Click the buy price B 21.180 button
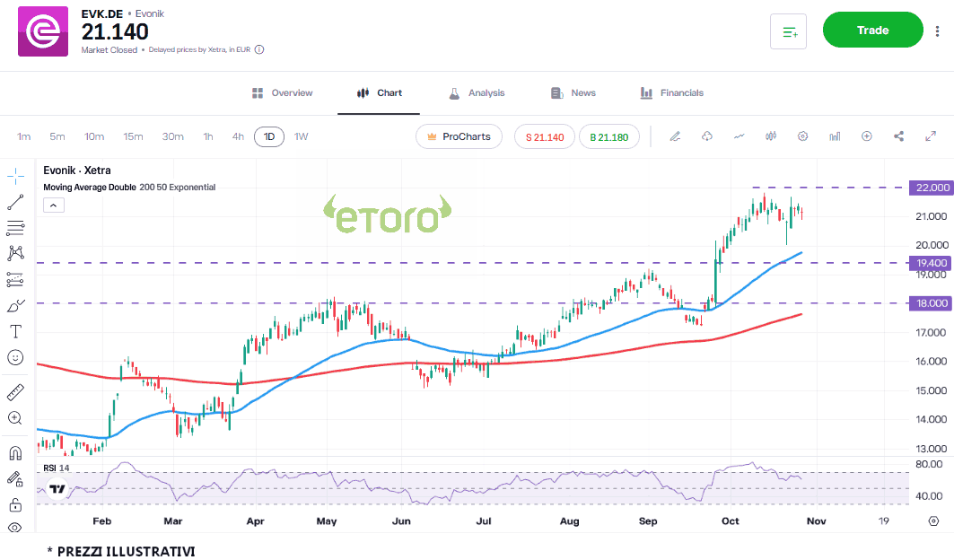 [609, 136]
